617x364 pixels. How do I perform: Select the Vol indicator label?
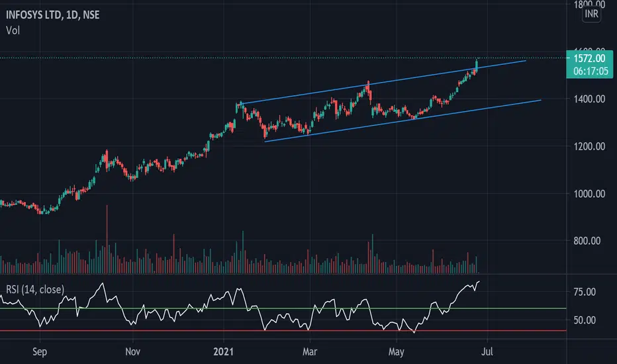point(13,30)
